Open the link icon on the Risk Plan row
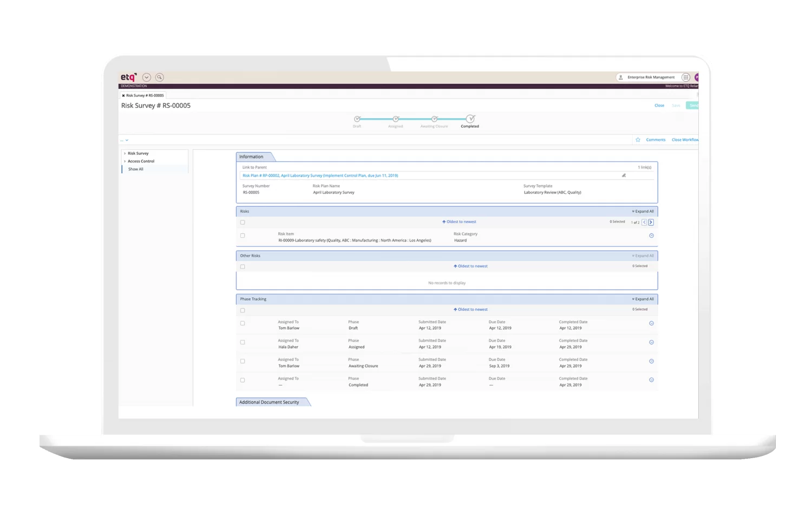The height and width of the screenshot is (515, 812). (623, 175)
